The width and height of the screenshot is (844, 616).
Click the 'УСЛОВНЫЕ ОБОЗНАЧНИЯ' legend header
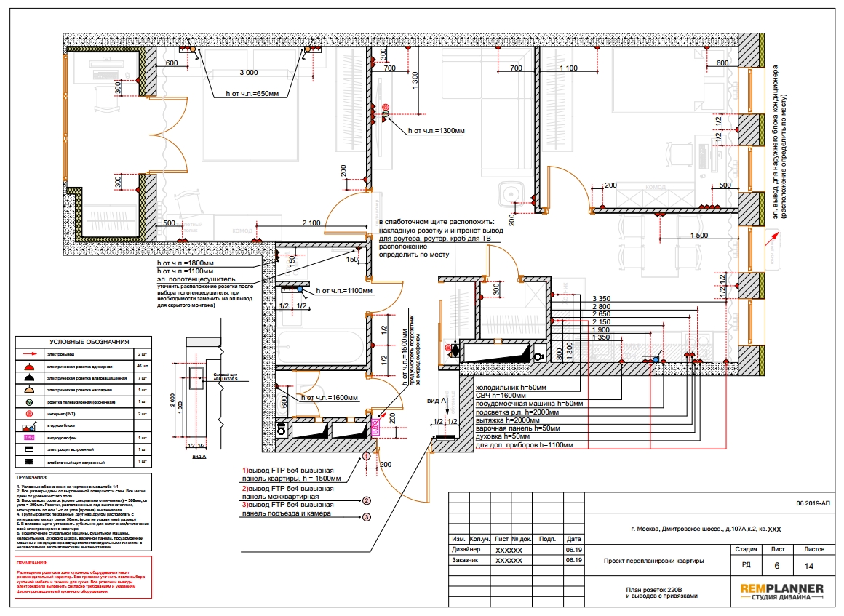[x=89, y=342]
